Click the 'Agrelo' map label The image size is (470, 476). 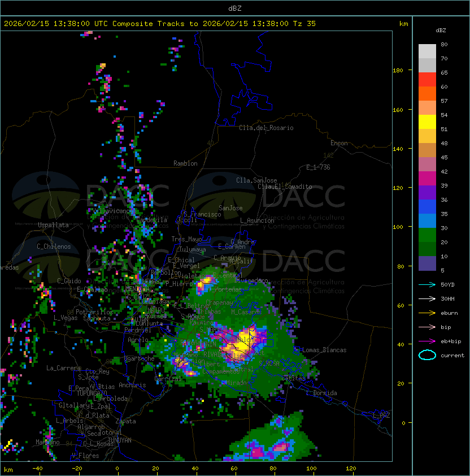(x=138, y=340)
